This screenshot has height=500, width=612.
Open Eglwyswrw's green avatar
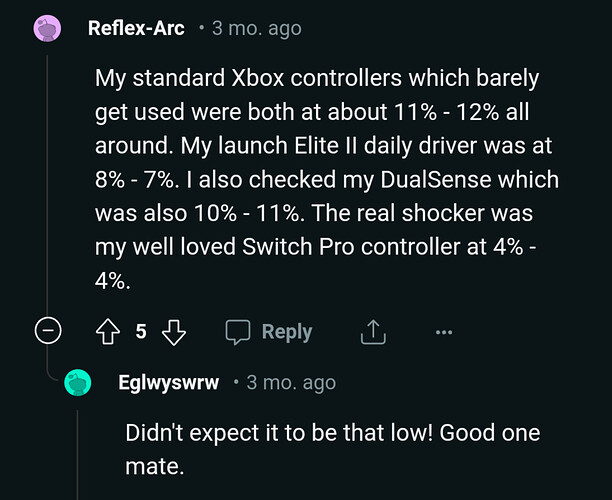click(79, 383)
